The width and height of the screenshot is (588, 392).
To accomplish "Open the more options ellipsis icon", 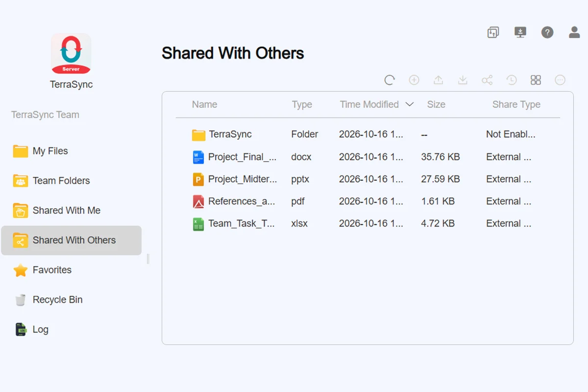I will click(x=560, y=80).
